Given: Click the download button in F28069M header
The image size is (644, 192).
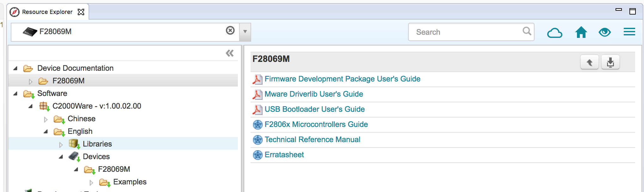Looking at the screenshot, I should 610,62.
